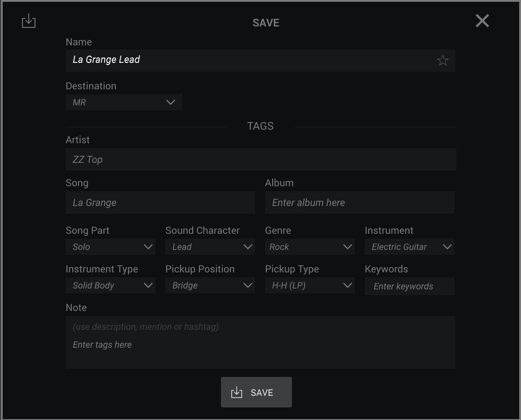Click the save preset icon in top-left corner
The image size is (521, 420).
coord(29,21)
